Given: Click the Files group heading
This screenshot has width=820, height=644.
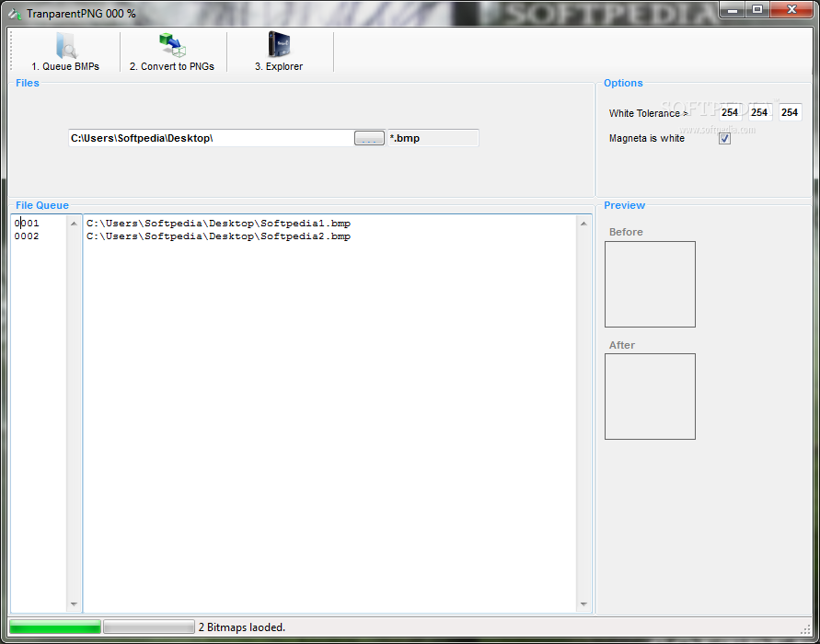Looking at the screenshot, I should [x=28, y=83].
